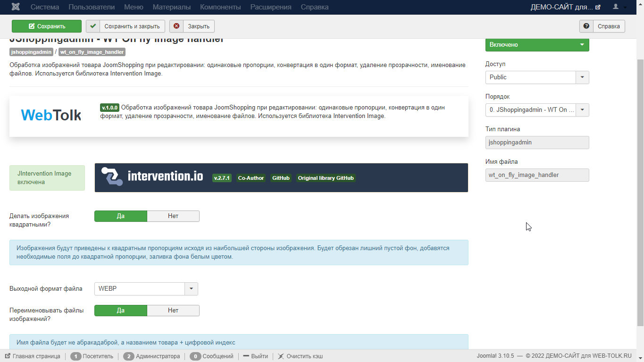Click the Имя файла input field

tap(537, 175)
